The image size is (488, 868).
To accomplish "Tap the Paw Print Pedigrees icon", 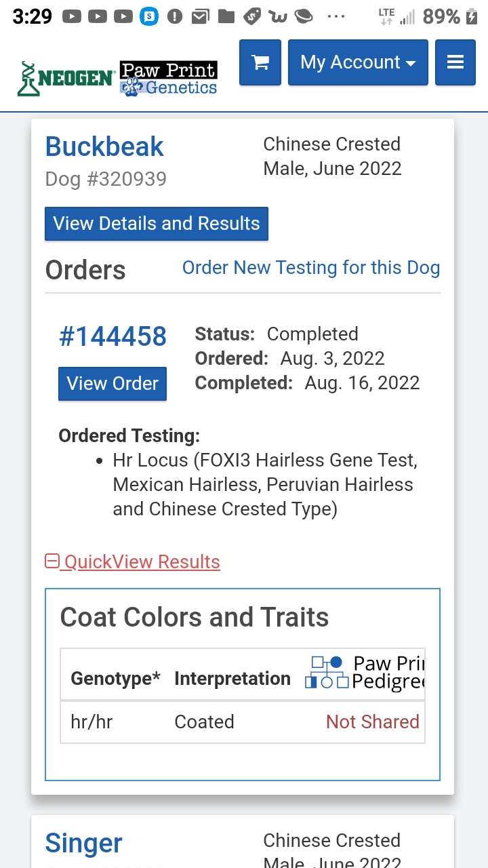I will (327, 672).
